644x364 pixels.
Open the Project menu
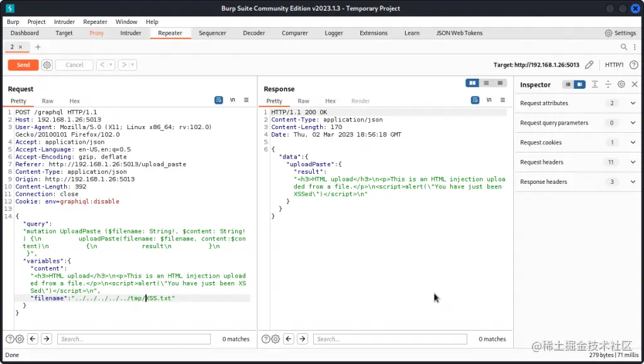36,22
